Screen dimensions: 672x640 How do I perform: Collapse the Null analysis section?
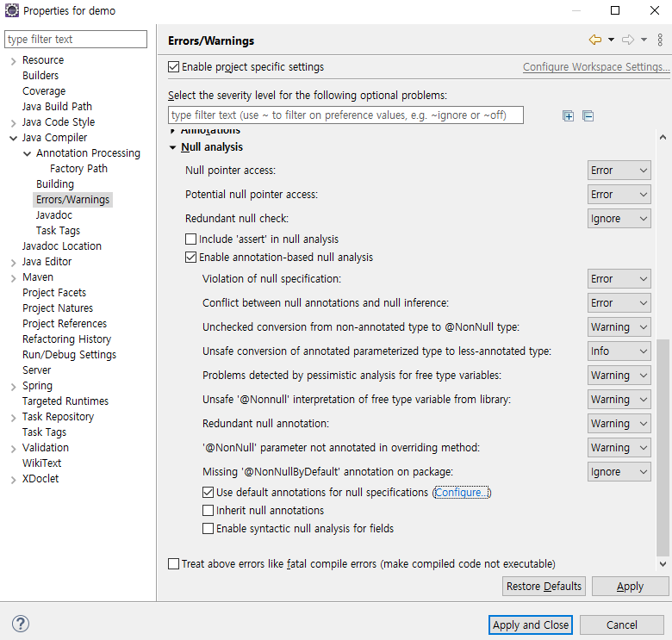pyautogui.click(x=172, y=147)
